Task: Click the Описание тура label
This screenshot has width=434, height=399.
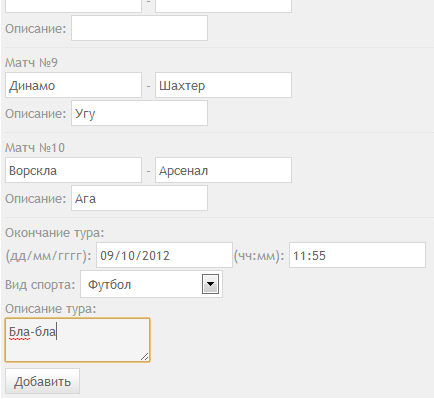Action: 51,308
